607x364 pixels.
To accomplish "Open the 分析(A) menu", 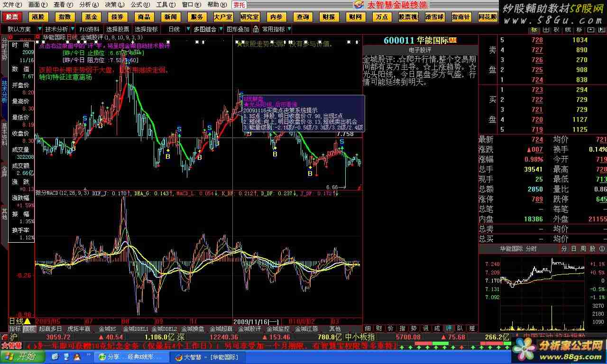I will [x=89, y=5].
